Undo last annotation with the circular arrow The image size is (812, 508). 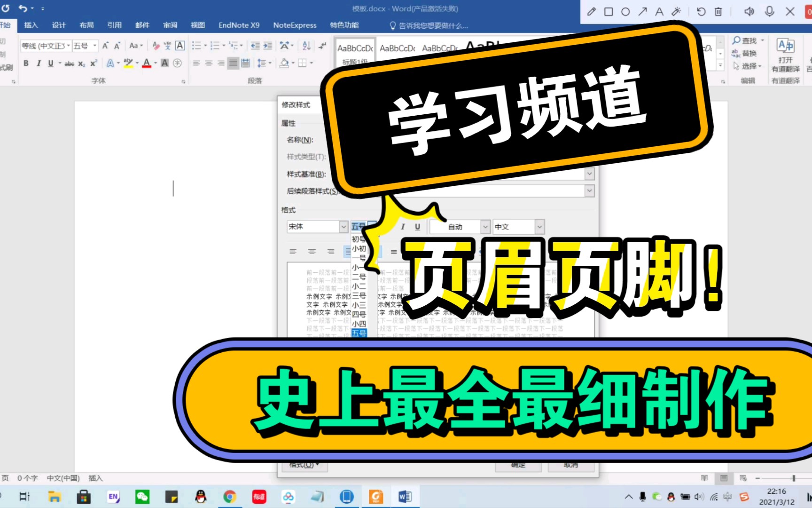click(701, 12)
